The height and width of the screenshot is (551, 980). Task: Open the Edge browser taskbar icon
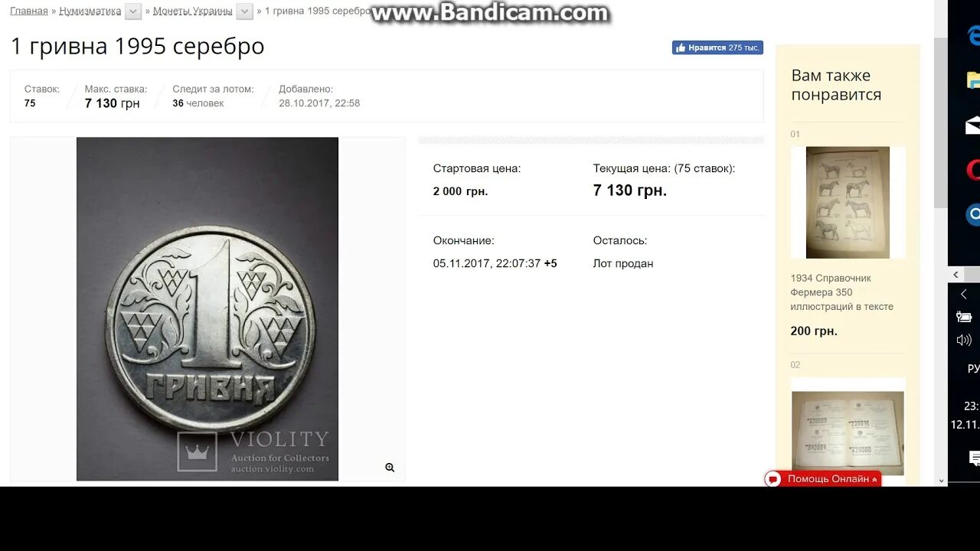[x=973, y=35]
